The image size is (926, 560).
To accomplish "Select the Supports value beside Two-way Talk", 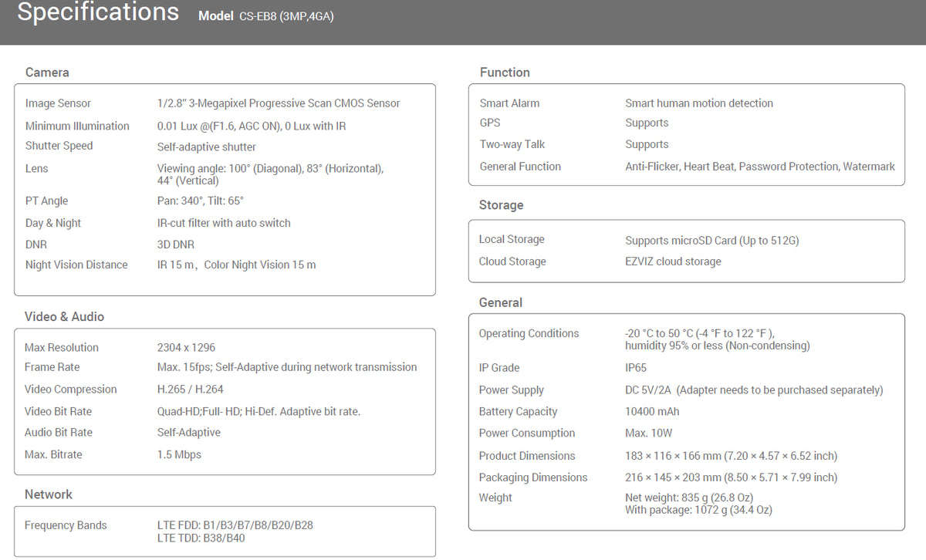I will [x=647, y=145].
